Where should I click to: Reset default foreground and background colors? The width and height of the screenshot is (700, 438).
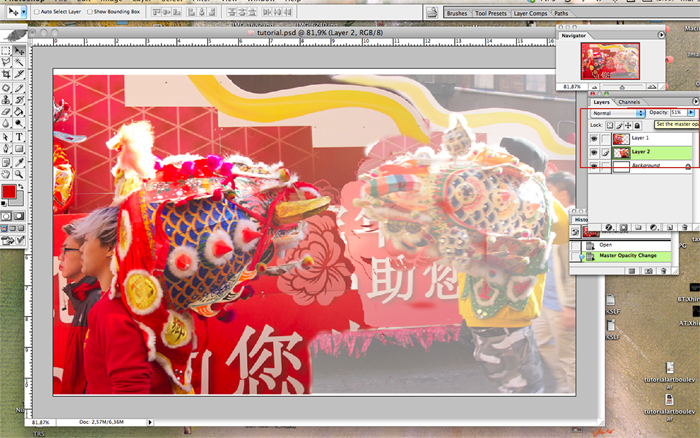tap(4, 204)
